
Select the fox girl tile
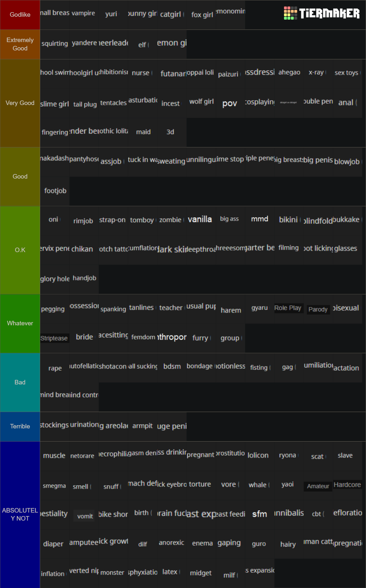point(201,15)
